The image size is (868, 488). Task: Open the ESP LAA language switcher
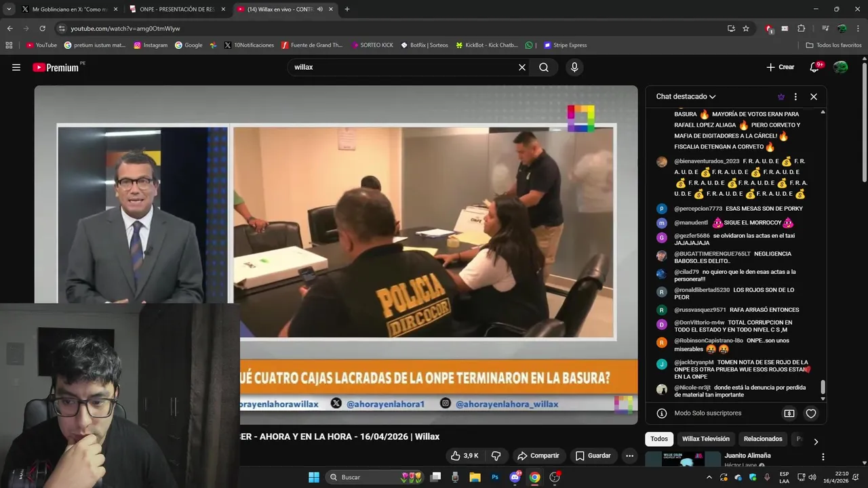[x=784, y=477]
